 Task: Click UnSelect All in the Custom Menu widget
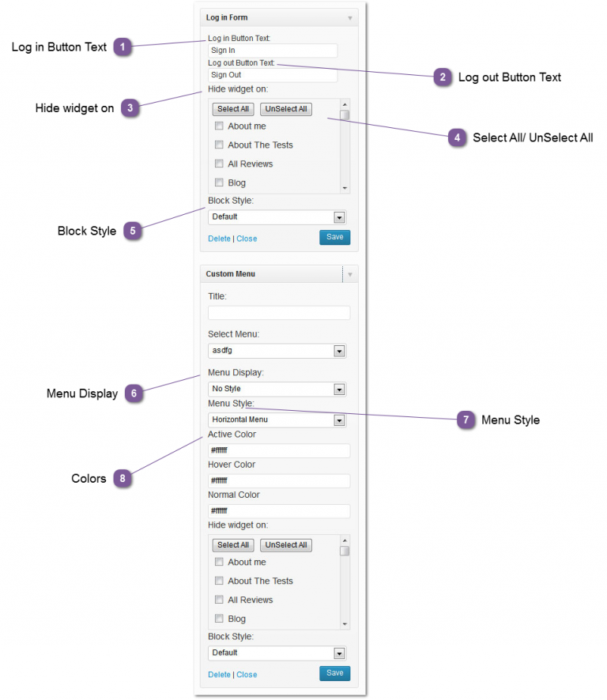[x=285, y=544]
